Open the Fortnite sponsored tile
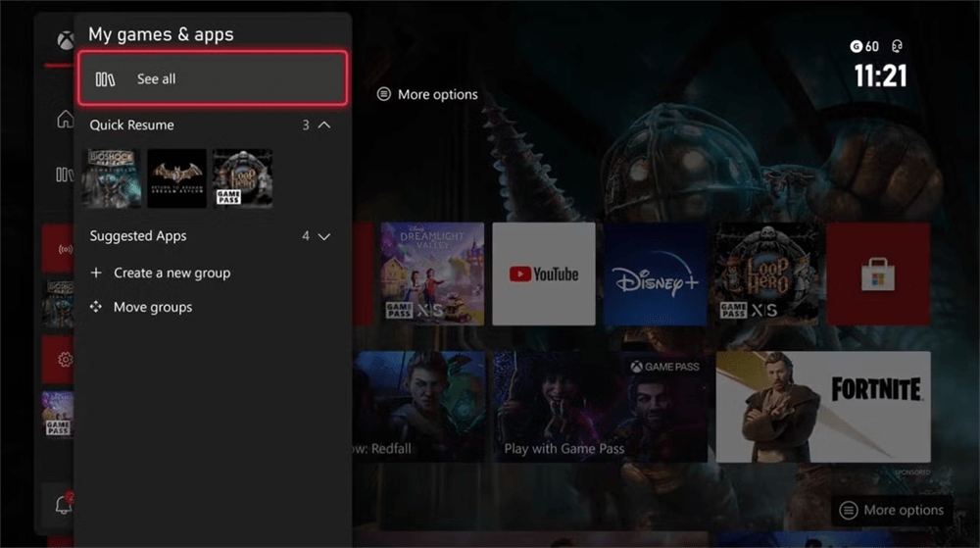This screenshot has height=548, width=980. tap(823, 406)
